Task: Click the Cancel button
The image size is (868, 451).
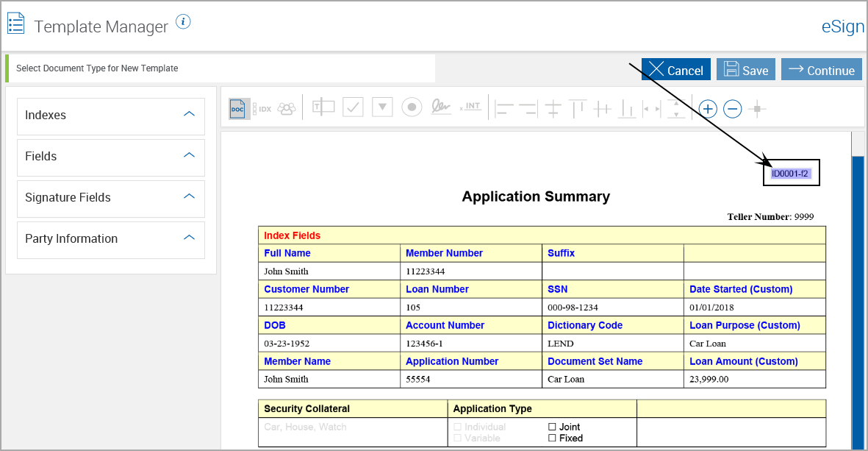Action: (x=676, y=69)
